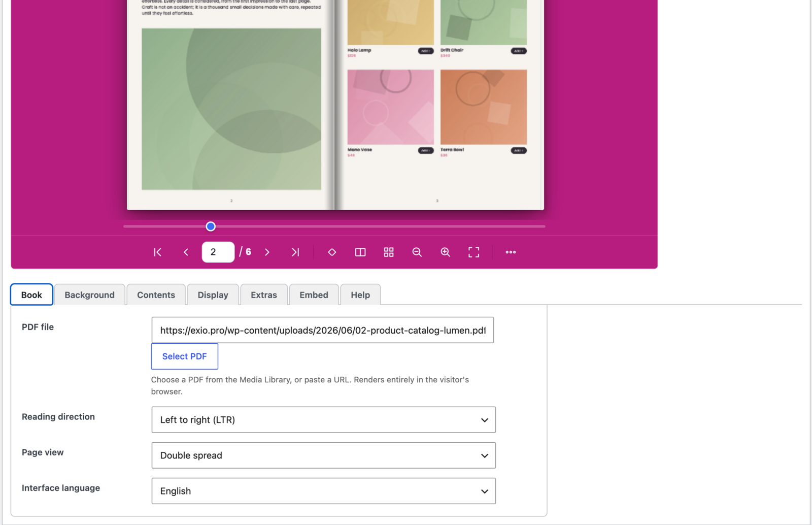Viewport: 812px width, 525px height.
Task: Zoom in on the flipbook
Action: [x=446, y=252]
